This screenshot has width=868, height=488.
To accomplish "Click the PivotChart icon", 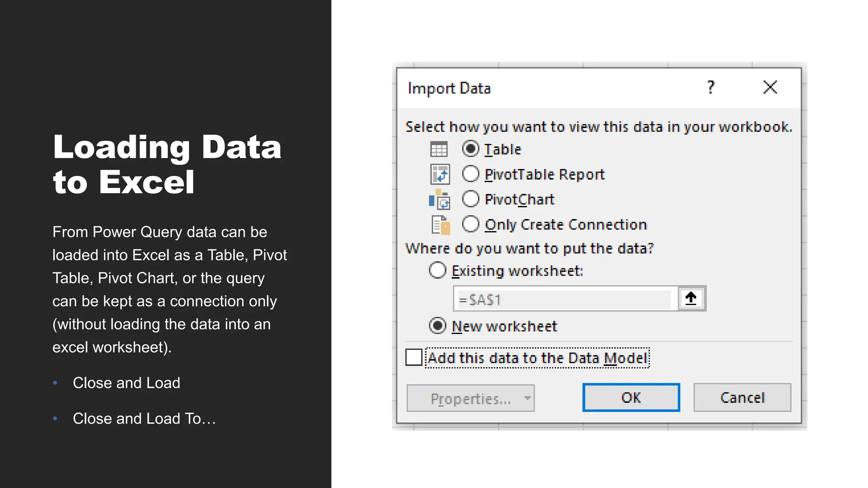I will click(x=440, y=200).
